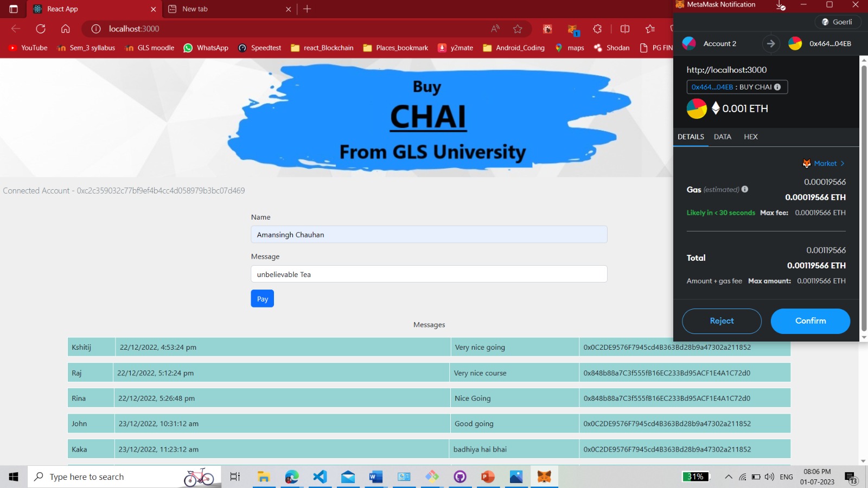Viewport: 868px width, 488px height.
Task: Open the browser Extensions puzzle menu
Action: tap(597, 29)
